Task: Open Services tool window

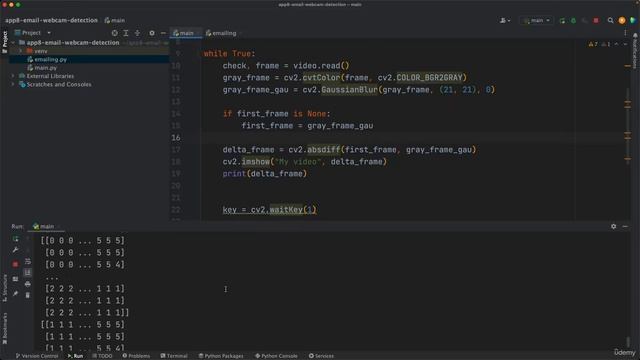Action: [321, 356]
